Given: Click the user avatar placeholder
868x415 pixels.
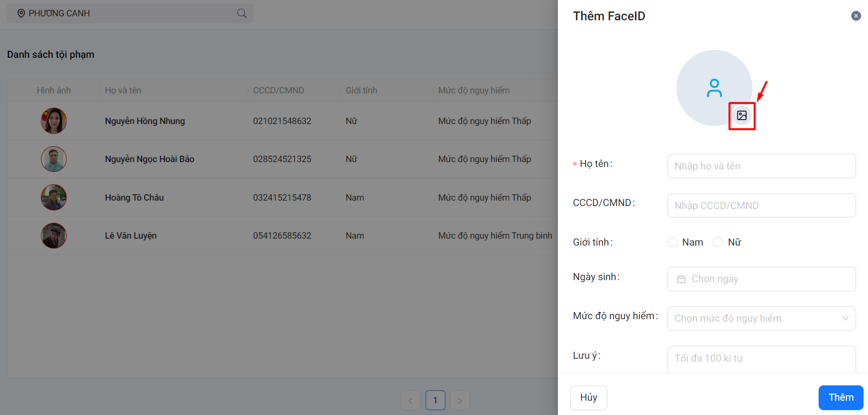Looking at the screenshot, I should pos(713,87).
